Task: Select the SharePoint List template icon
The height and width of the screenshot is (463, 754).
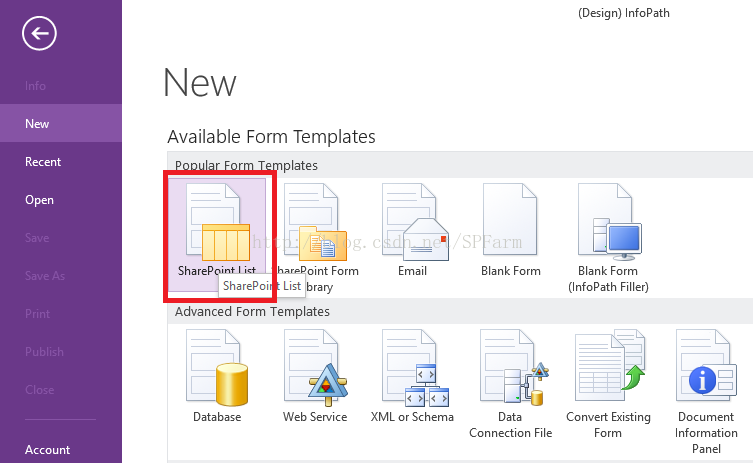Action: 218,220
